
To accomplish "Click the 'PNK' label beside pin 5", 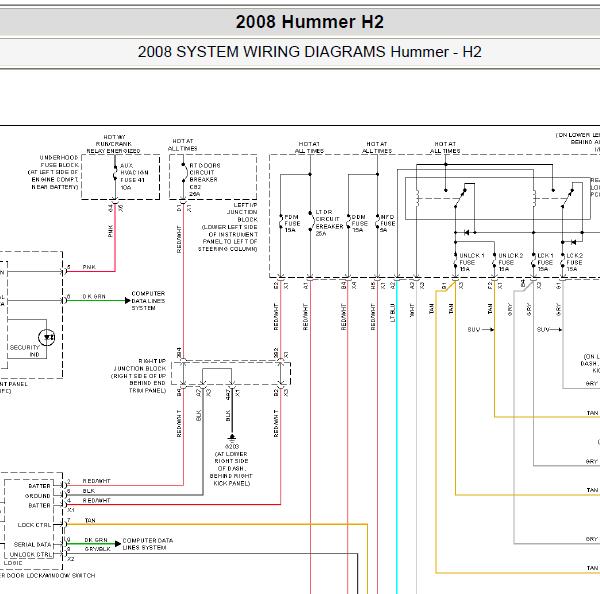I will point(89,267).
